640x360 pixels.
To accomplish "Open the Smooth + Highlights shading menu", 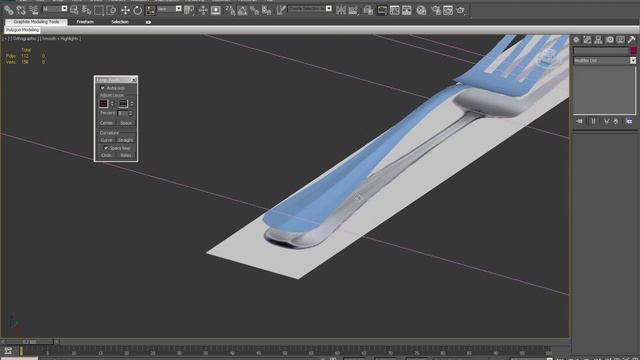I will coord(60,38).
